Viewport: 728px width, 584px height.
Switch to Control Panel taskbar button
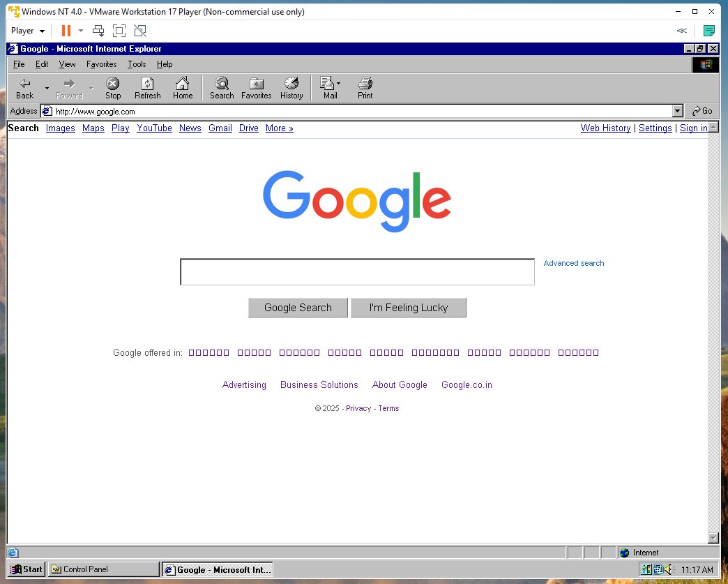click(103, 569)
